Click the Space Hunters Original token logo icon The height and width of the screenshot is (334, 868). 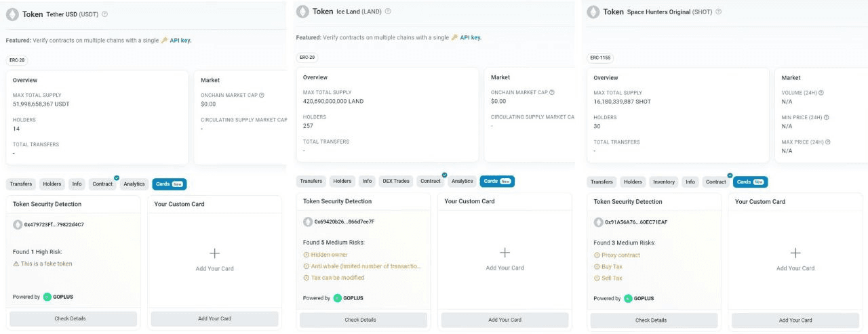pos(593,12)
